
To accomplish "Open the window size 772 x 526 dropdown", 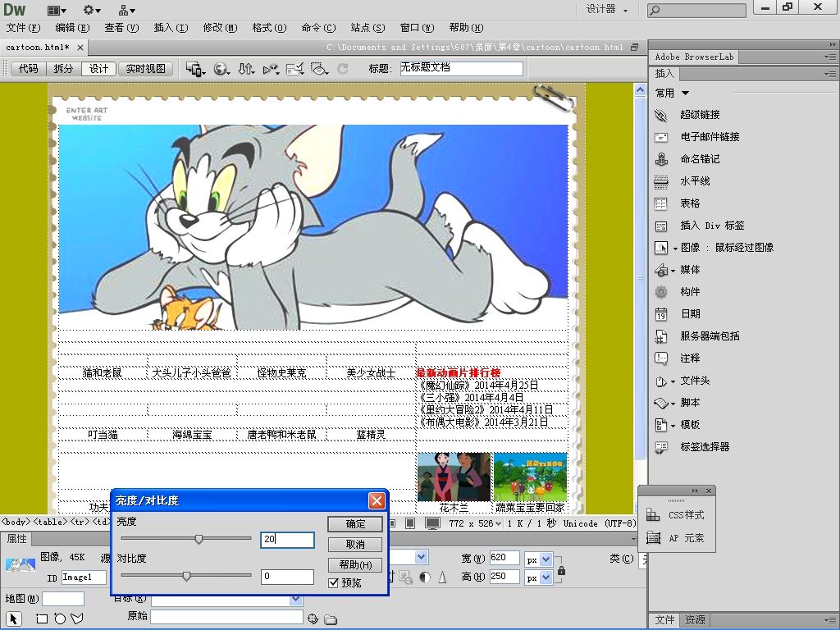I will [475, 523].
